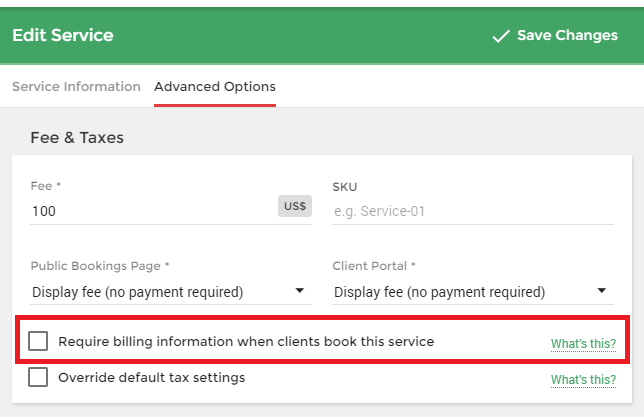The height and width of the screenshot is (417, 644).
Task: Click the Client Portal field label
Action: (x=374, y=266)
